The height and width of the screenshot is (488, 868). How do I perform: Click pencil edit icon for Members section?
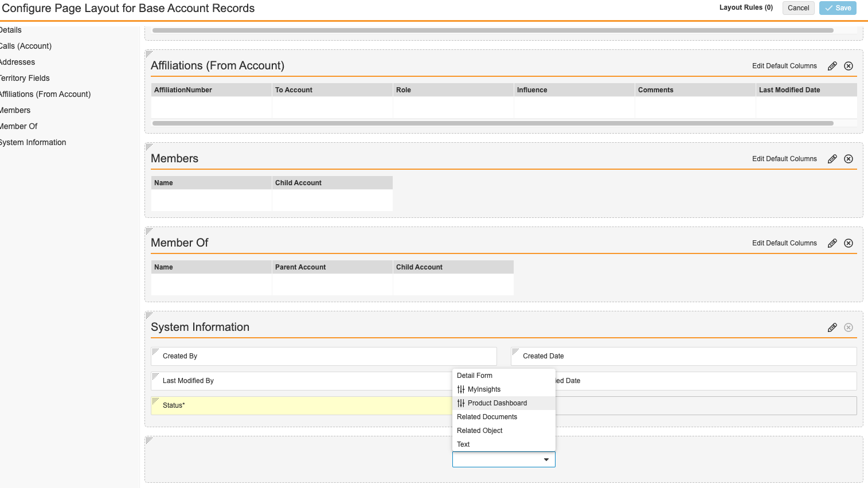tap(832, 159)
